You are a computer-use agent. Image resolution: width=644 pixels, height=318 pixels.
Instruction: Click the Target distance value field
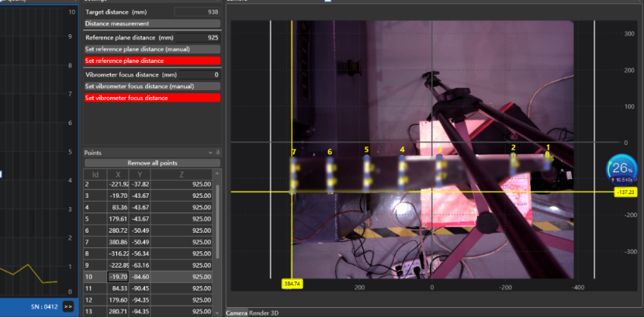197,12
